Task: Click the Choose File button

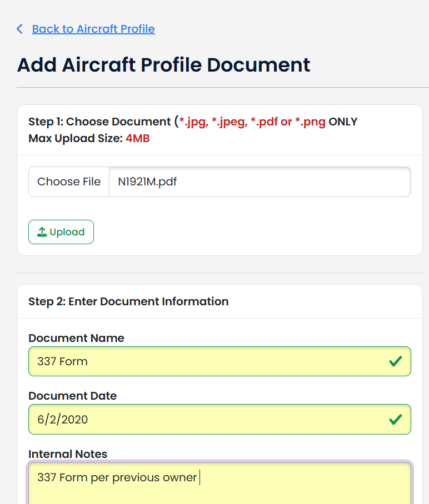Action: 69,182
